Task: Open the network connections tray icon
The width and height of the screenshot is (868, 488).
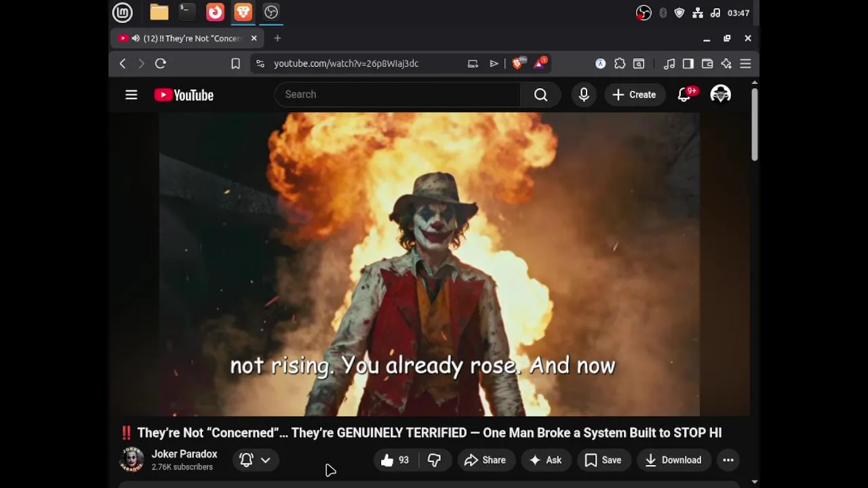Action: coord(698,13)
